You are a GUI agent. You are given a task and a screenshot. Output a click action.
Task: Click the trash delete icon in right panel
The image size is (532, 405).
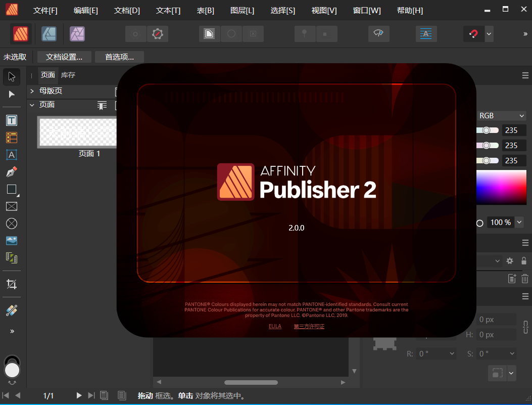coord(525,279)
